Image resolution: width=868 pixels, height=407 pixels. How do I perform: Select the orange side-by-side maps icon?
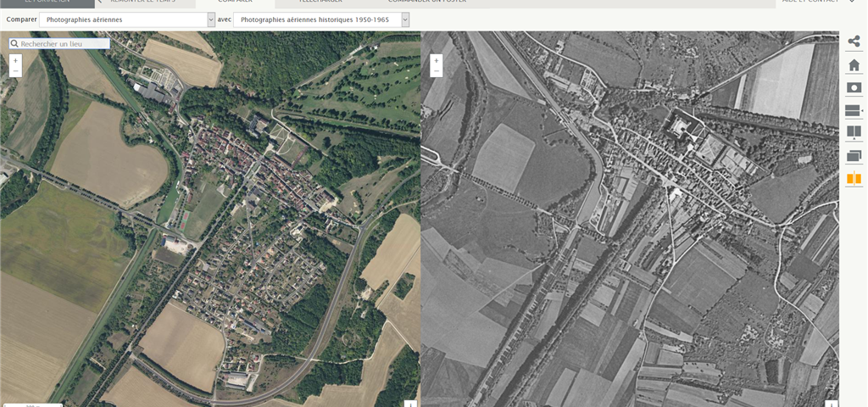(x=854, y=179)
